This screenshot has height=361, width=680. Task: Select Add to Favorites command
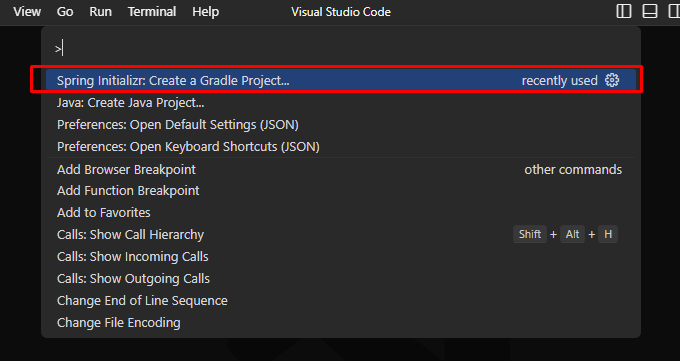point(341,213)
